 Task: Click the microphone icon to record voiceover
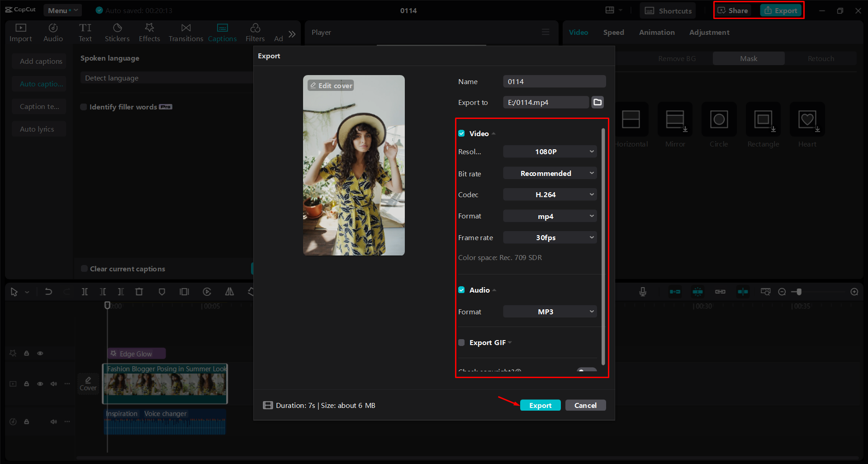pyautogui.click(x=642, y=292)
